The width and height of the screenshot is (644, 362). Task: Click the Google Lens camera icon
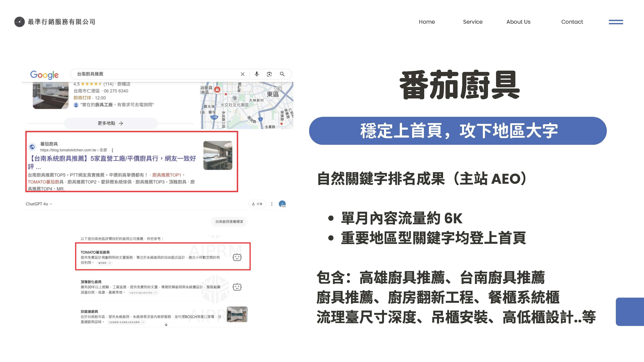tap(269, 74)
